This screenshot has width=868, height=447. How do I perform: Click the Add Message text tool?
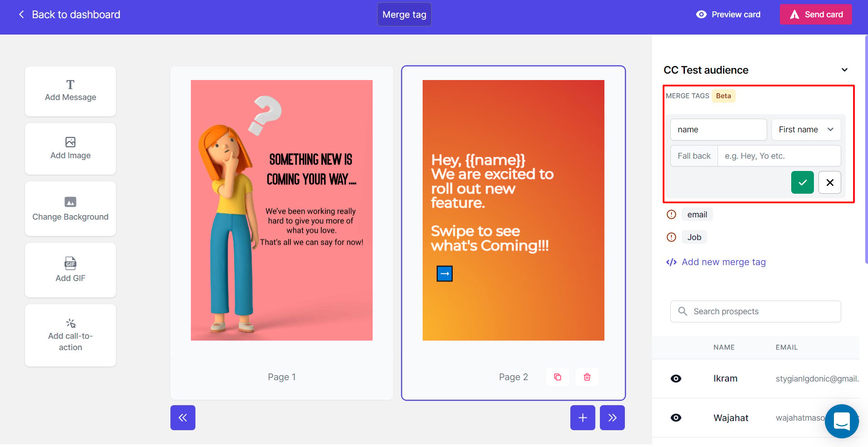tap(70, 91)
